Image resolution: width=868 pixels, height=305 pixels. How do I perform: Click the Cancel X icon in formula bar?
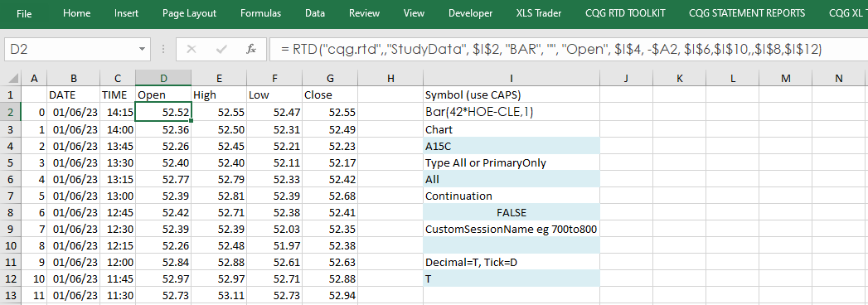click(x=192, y=50)
